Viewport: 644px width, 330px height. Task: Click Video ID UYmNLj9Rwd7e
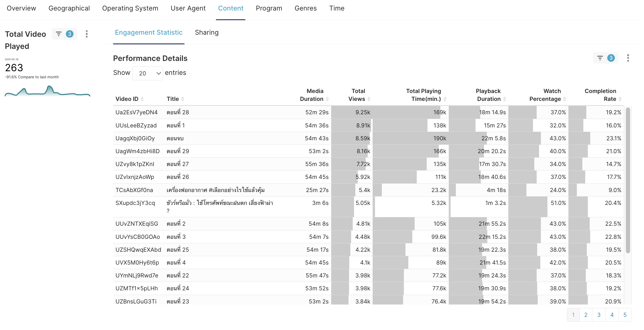(x=137, y=276)
